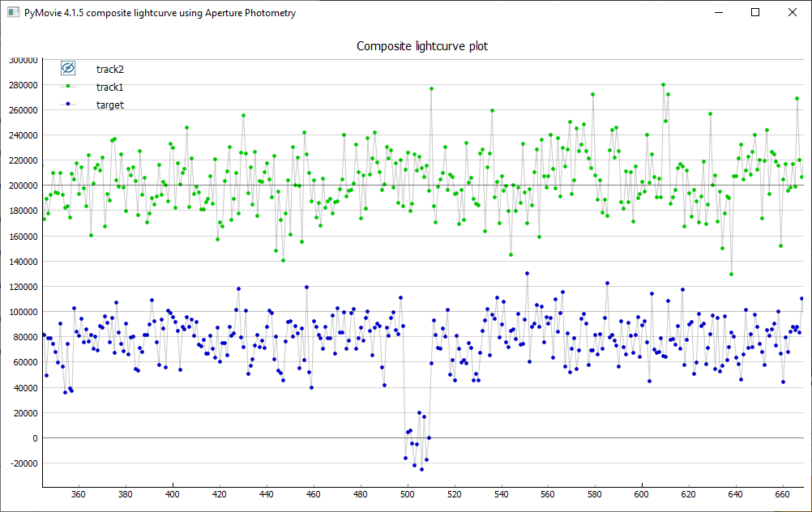The width and height of the screenshot is (812, 512).
Task: Select the track2 legend label
Action: pyautogui.click(x=110, y=69)
